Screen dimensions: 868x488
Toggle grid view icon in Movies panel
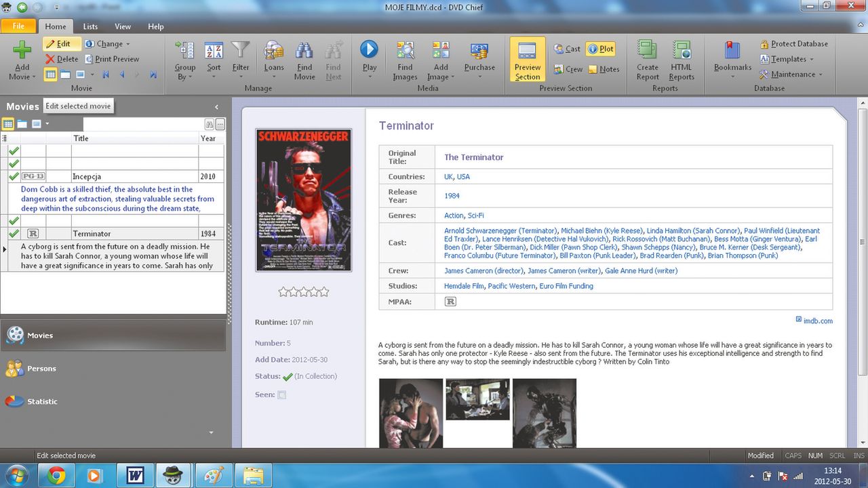click(x=8, y=124)
